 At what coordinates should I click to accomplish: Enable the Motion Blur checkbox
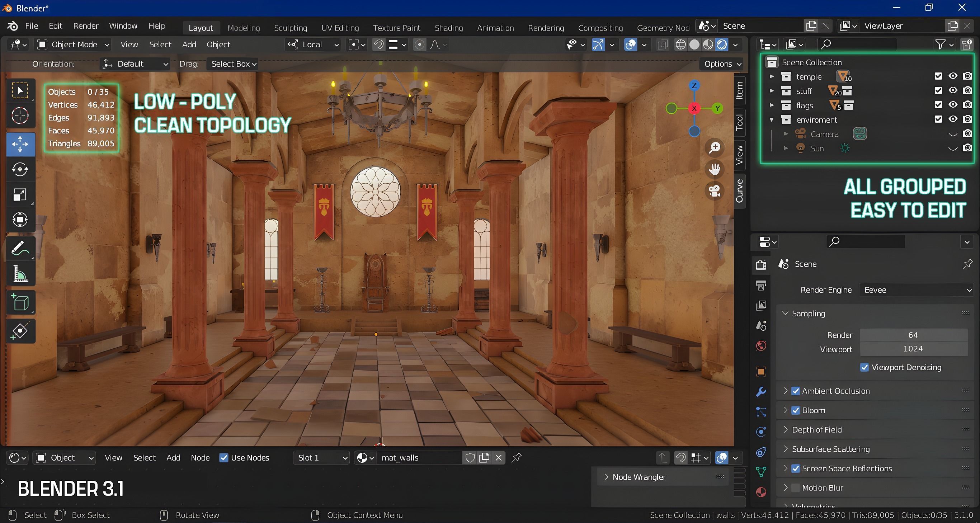796,488
